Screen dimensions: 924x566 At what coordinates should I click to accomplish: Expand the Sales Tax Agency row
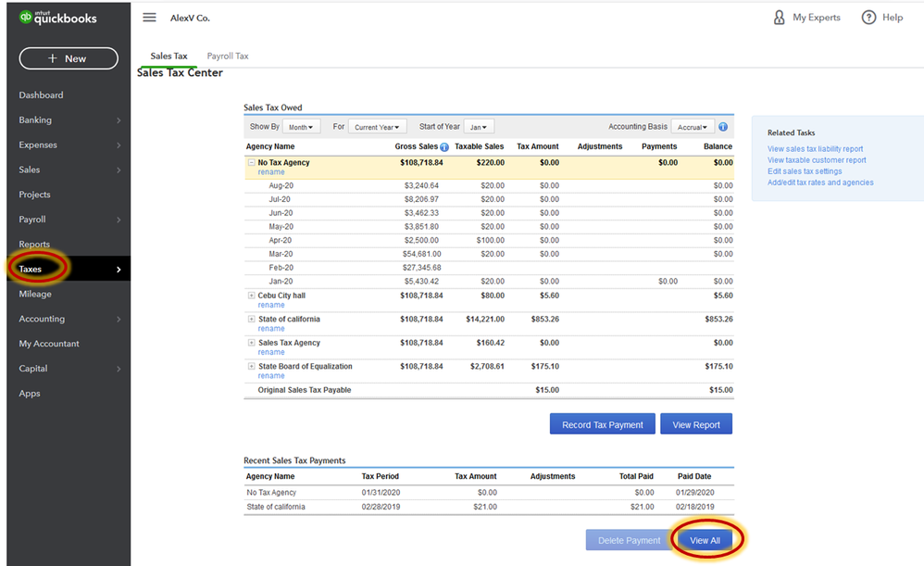pyautogui.click(x=251, y=343)
